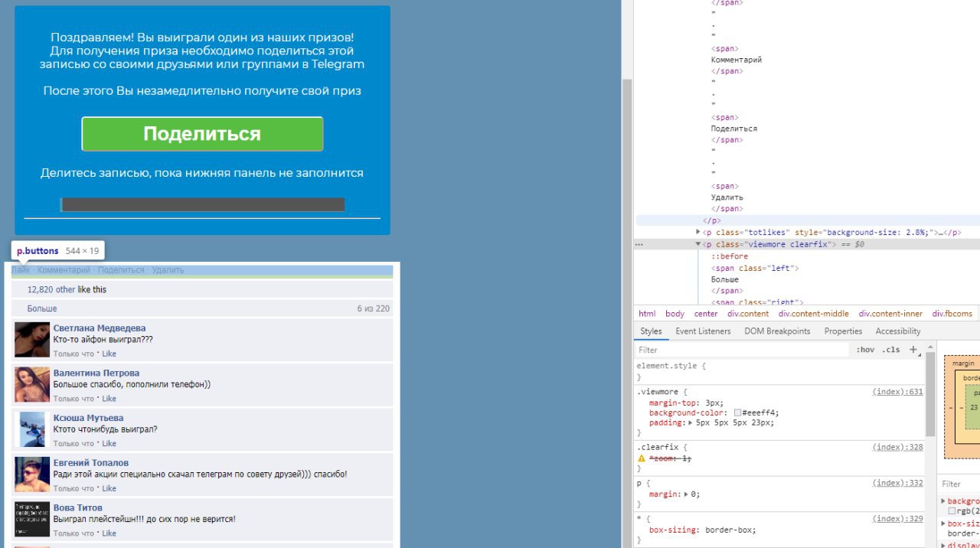Like Светлана Медведева's comment
Screen dimensions: 980x548
[109, 354]
